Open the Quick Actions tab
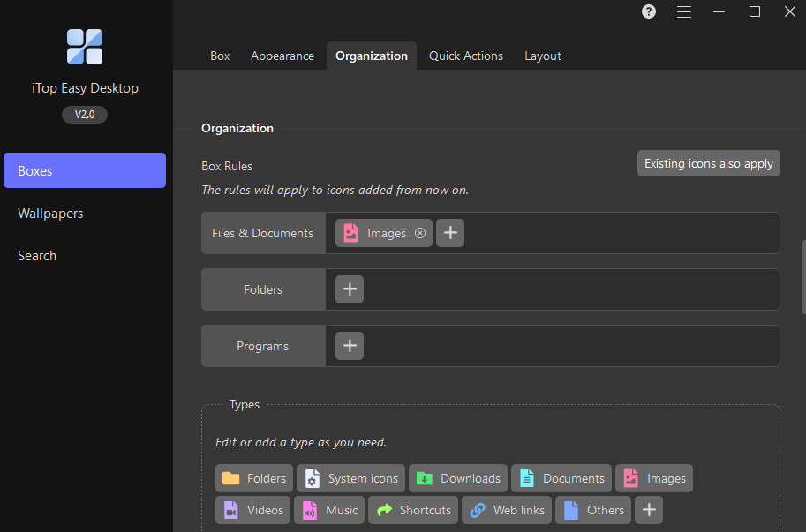 point(466,56)
